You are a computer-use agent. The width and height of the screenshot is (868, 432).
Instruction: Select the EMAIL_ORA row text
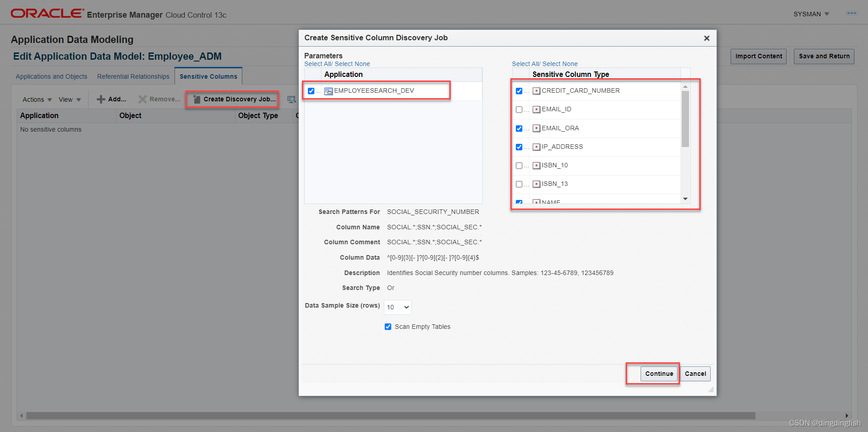tap(560, 128)
